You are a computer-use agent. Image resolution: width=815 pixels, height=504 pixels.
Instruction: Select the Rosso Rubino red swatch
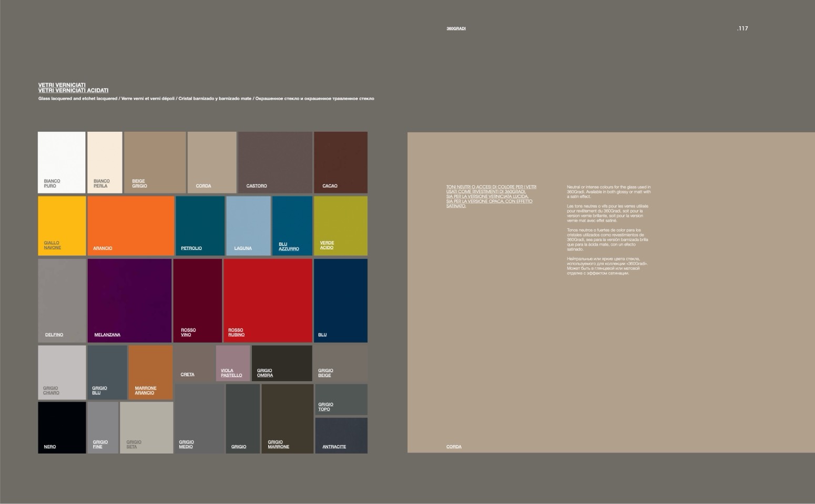click(x=268, y=300)
